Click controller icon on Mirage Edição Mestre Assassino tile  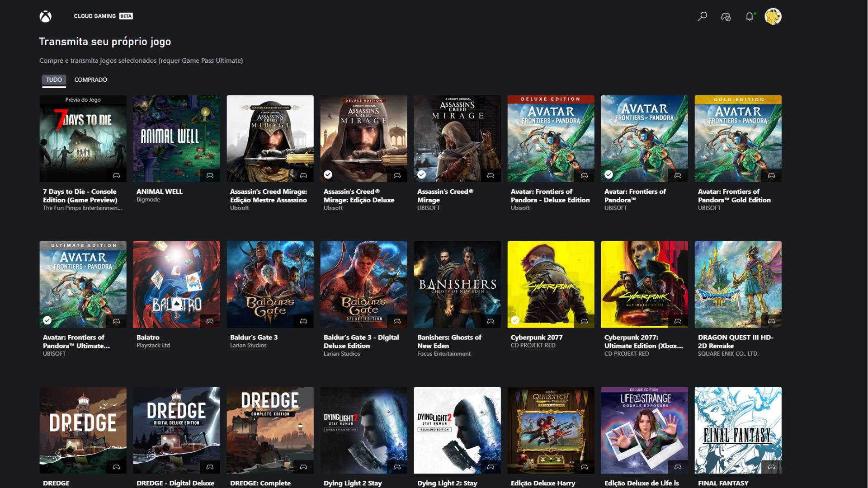pos(303,175)
